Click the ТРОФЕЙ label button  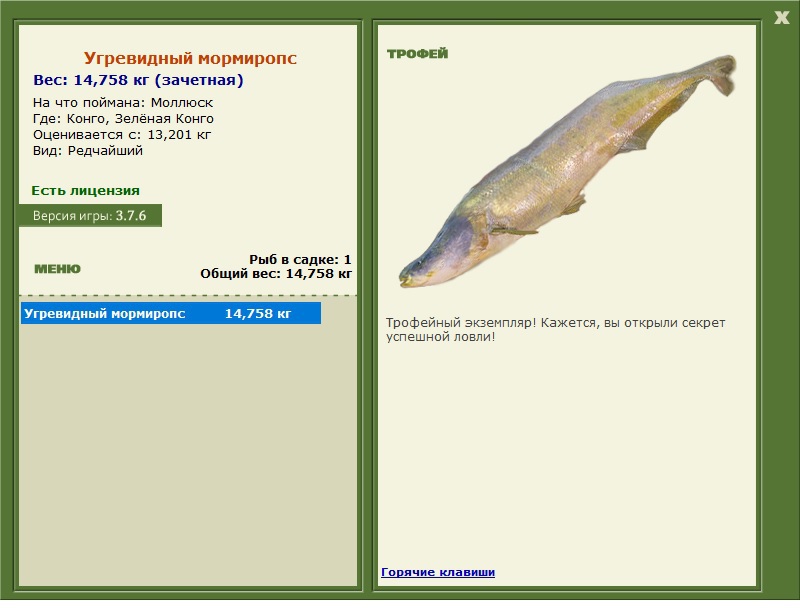417,54
